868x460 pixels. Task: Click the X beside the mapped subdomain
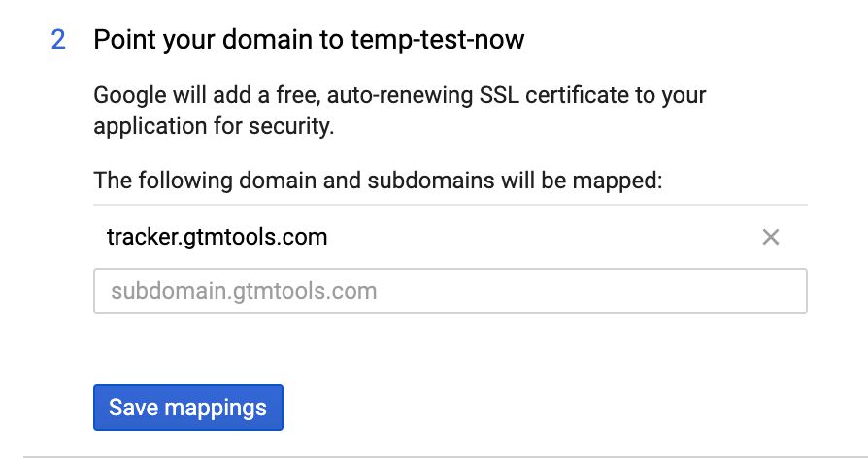click(771, 237)
